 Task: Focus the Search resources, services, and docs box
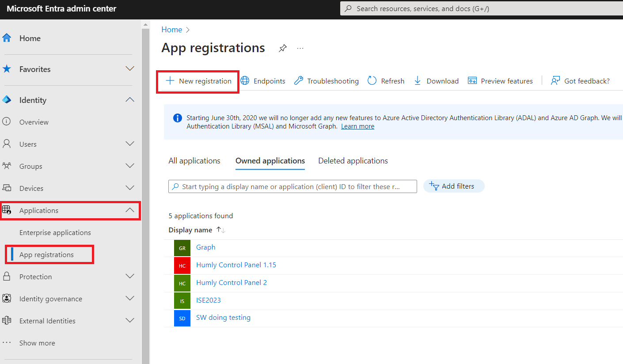(482, 8)
